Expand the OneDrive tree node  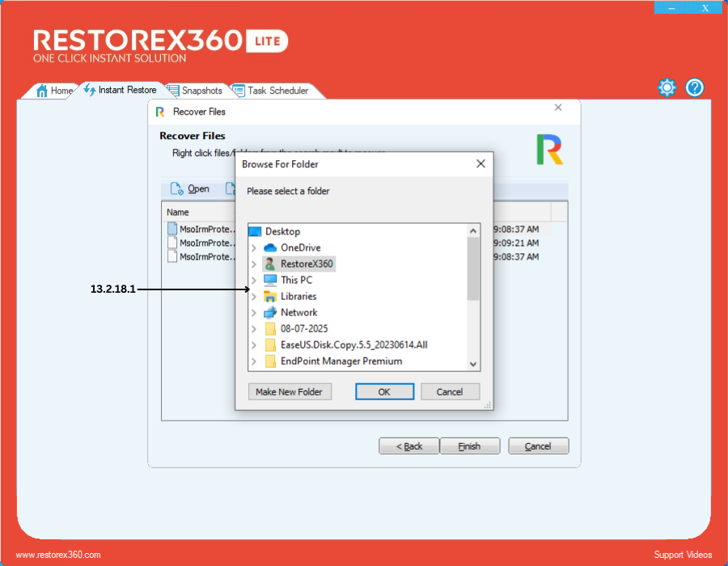point(254,247)
